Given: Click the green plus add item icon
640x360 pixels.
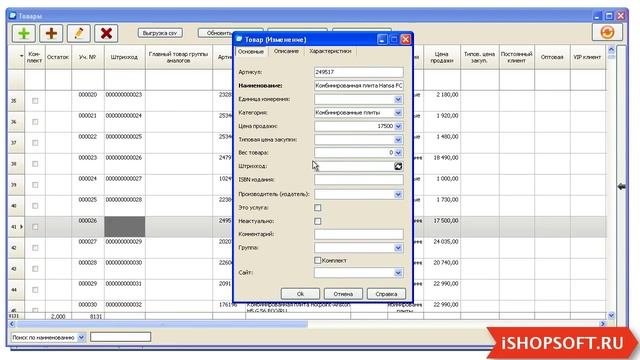Looking at the screenshot, I should coord(24,33).
